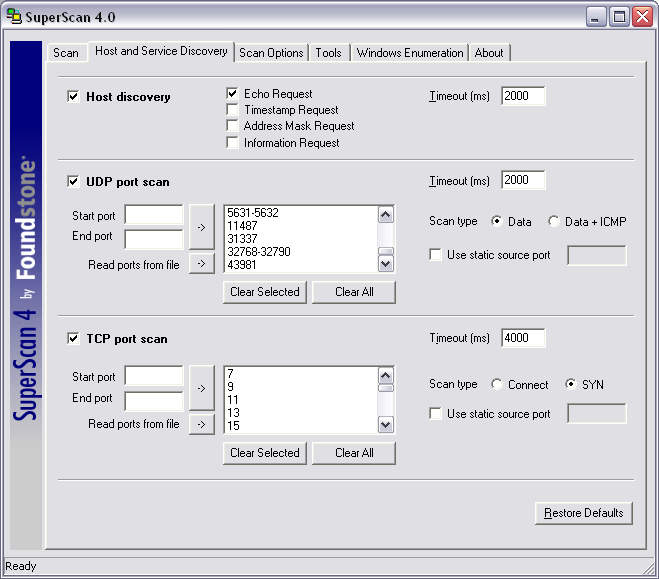This screenshot has width=659, height=579.
Task: Maximize the SuperScan window
Action: tap(619, 17)
